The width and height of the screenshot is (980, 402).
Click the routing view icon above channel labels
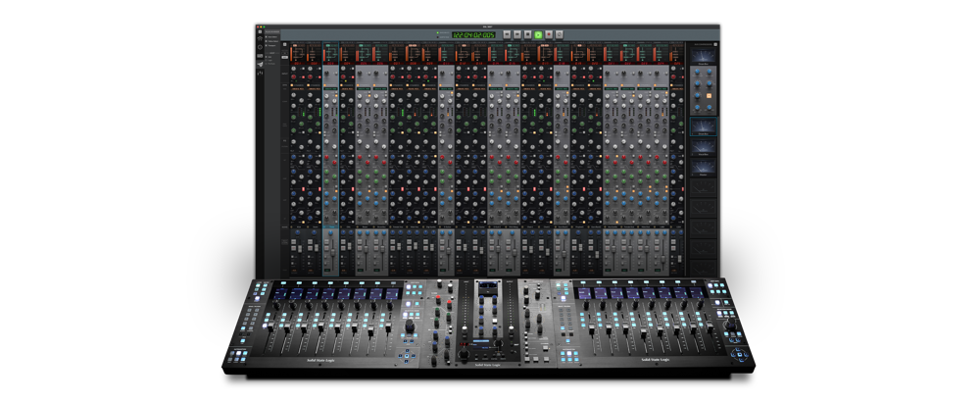pos(285,44)
